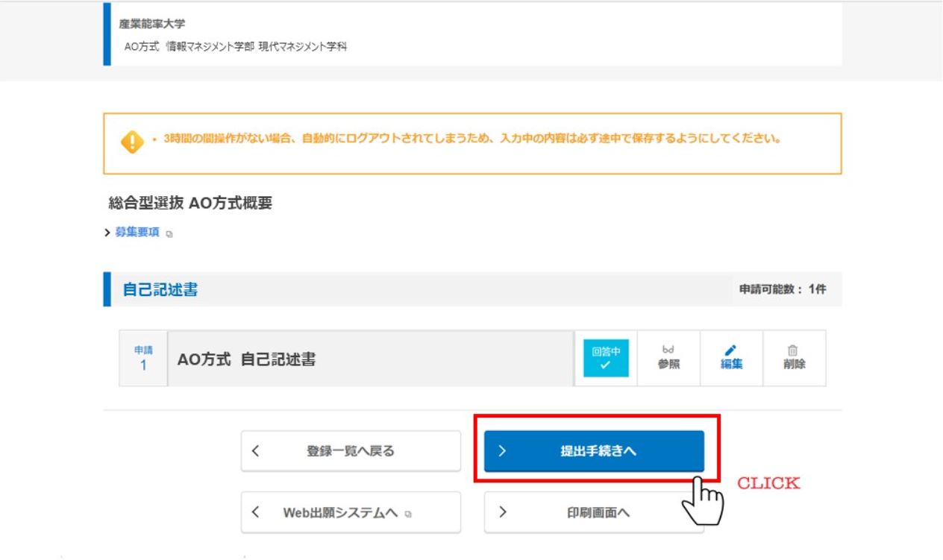
Task: Click the 自己記述書 section heading
Action: [160, 290]
